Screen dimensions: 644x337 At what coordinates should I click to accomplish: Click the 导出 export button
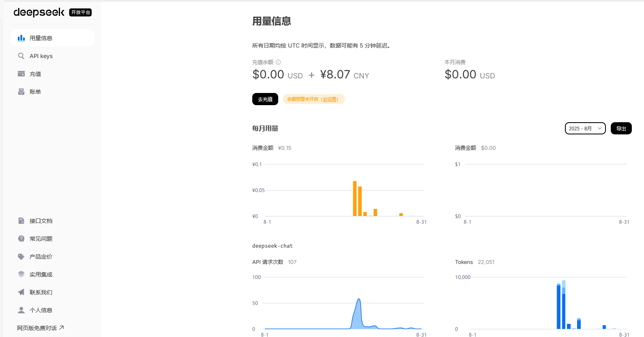click(621, 128)
